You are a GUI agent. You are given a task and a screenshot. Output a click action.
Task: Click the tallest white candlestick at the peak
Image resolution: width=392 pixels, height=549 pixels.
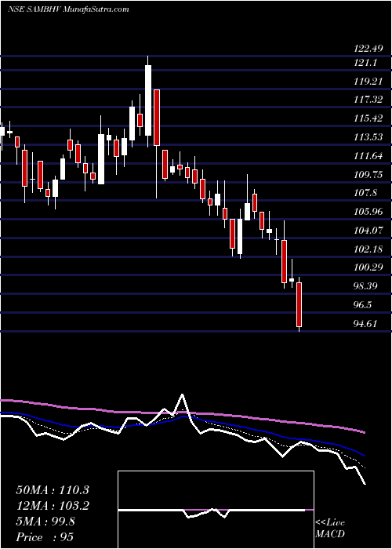tap(148, 100)
